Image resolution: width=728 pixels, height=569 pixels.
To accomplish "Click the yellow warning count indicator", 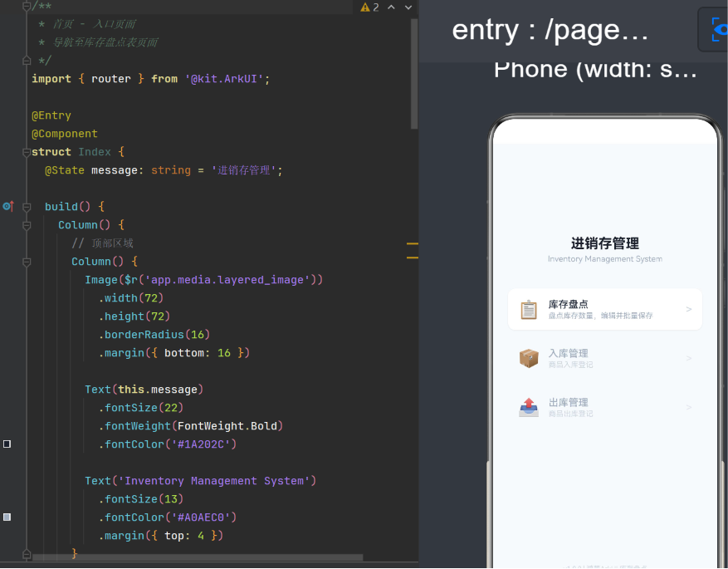I will [369, 7].
